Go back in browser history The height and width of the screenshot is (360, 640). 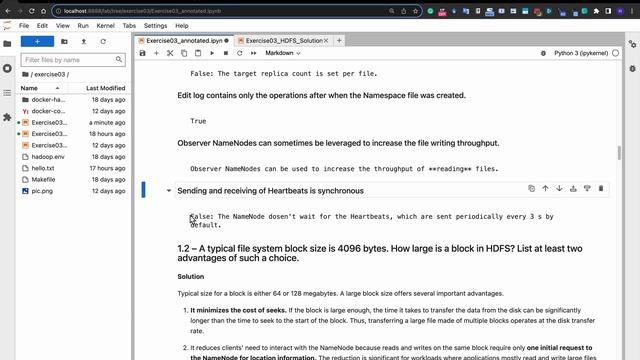point(8,11)
